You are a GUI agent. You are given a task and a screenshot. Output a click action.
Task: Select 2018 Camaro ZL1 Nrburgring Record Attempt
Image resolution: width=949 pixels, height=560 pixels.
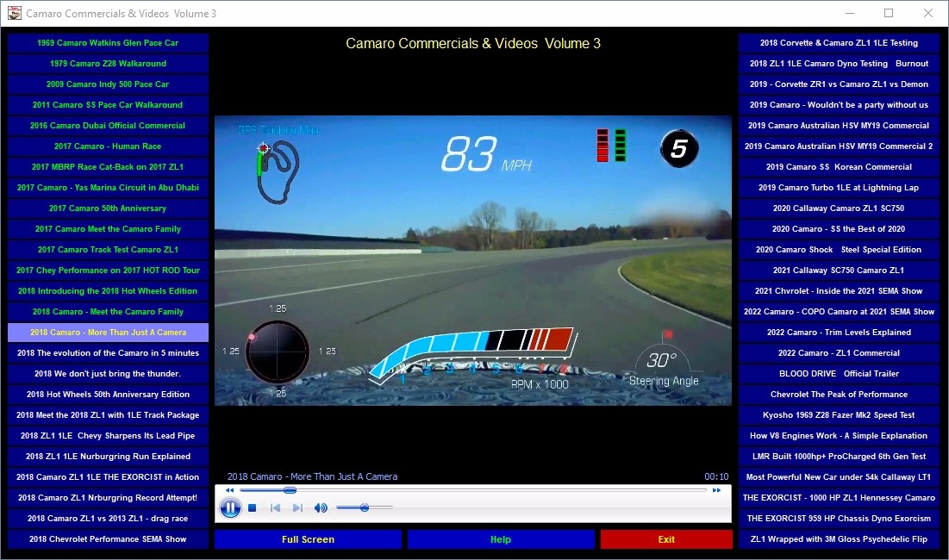click(108, 498)
